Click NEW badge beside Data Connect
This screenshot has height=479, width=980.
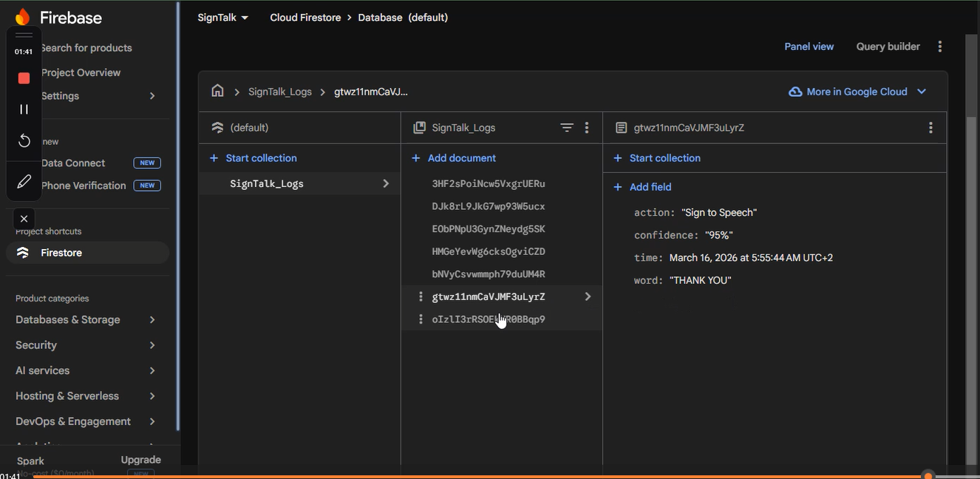click(x=147, y=163)
